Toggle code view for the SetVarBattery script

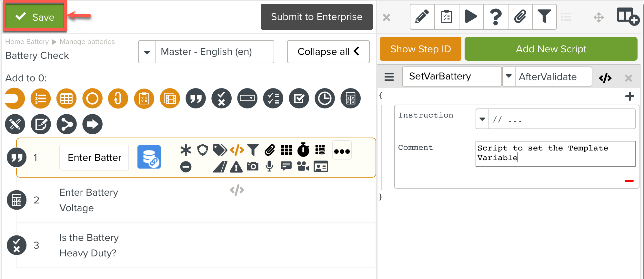pyautogui.click(x=605, y=78)
